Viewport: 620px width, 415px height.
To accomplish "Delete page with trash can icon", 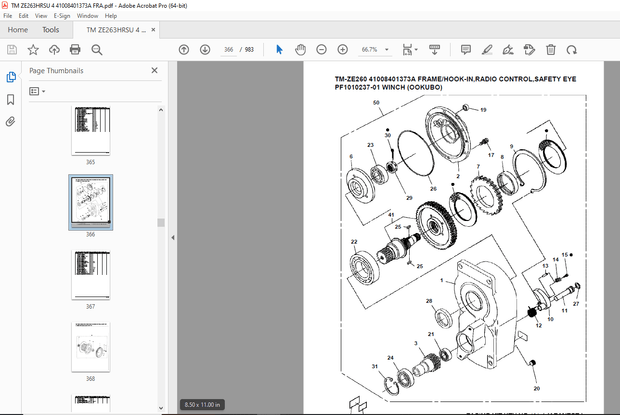I will click(551, 49).
